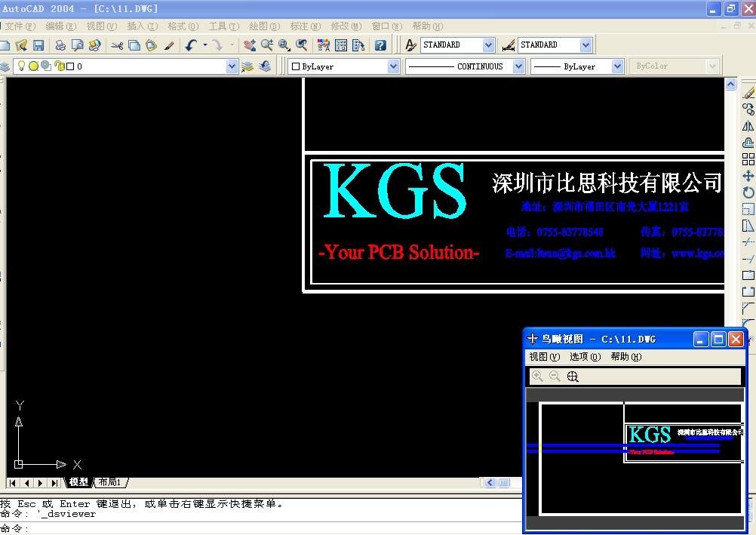Click the horizontal scrollbar left arrow
This screenshot has height=535, width=756.
(x=490, y=482)
